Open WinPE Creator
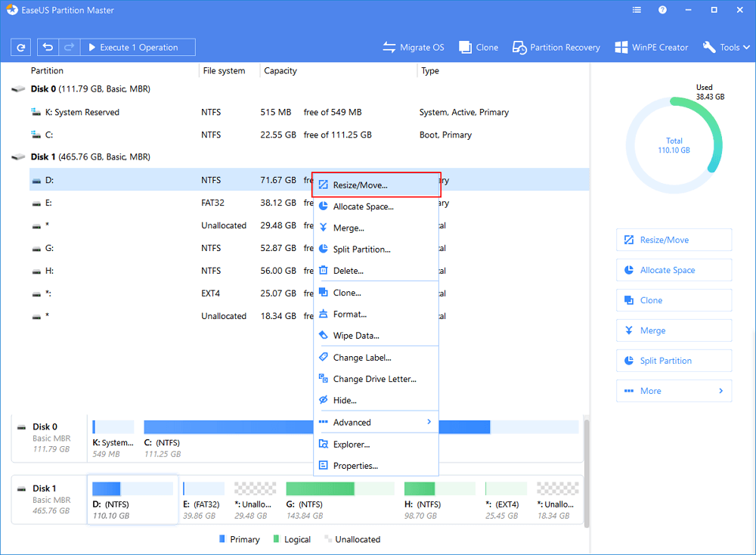 pyautogui.click(x=651, y=47)
